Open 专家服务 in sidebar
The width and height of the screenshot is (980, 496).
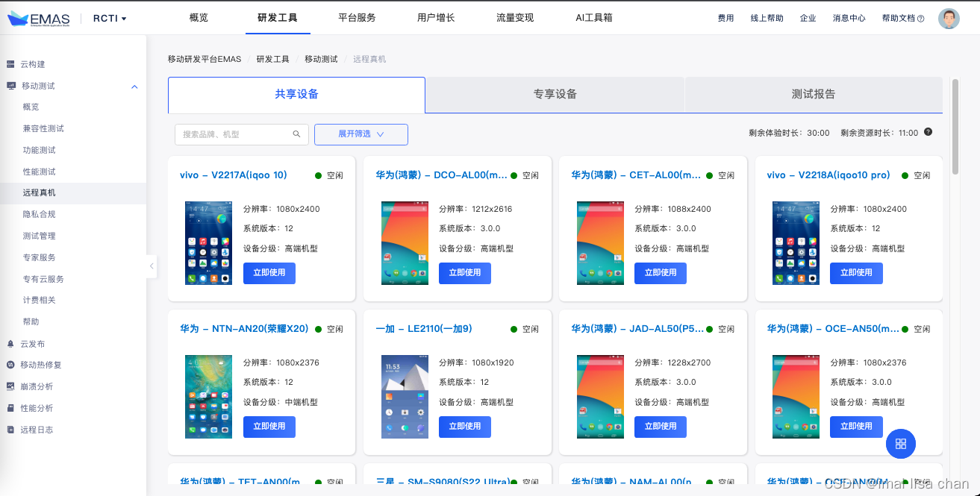(x=39, y=257)
